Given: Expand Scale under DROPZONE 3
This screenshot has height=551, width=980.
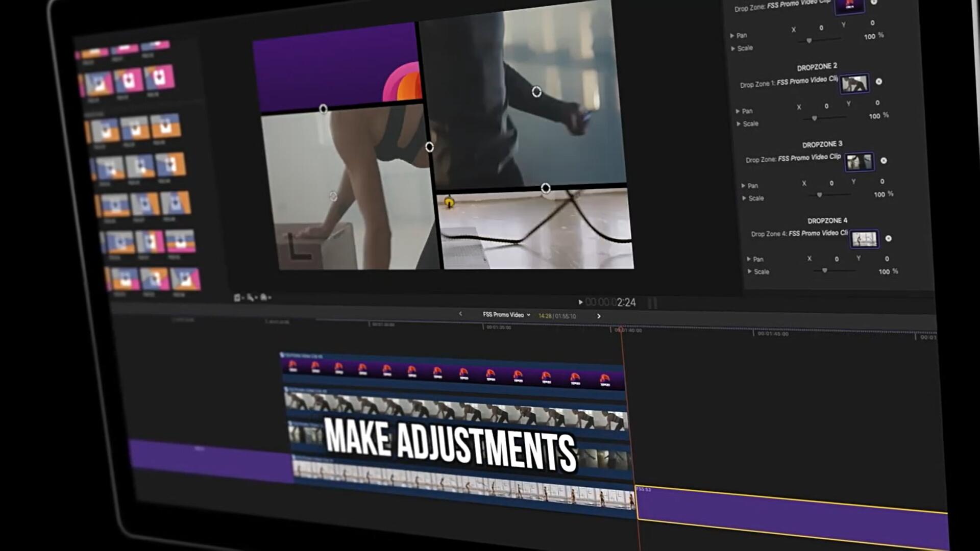Looking at the screenshot, I should pyautogui.click(x=744, y=198).
